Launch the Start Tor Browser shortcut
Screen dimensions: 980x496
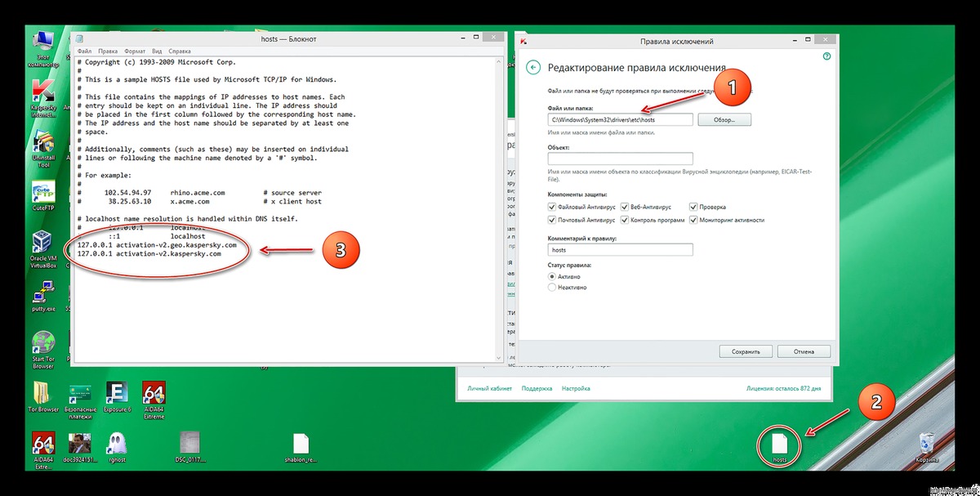tap(42, 343)
